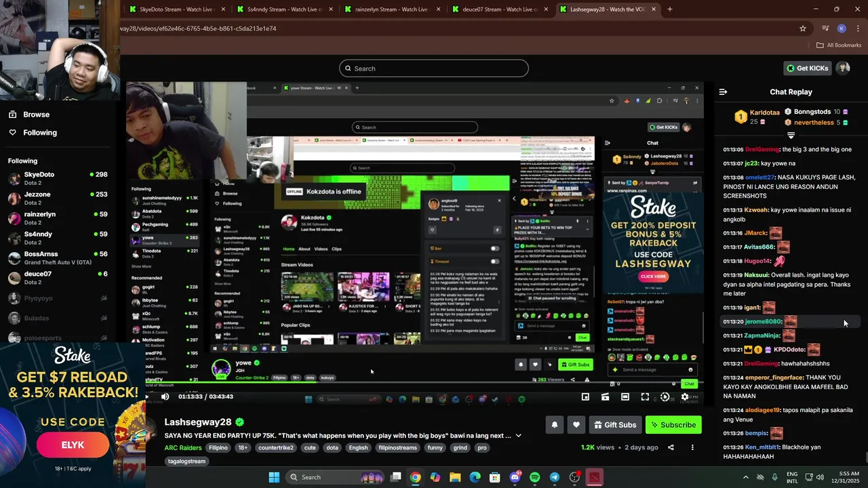Enter fullscreen in the video player

(x=645, y=396)
